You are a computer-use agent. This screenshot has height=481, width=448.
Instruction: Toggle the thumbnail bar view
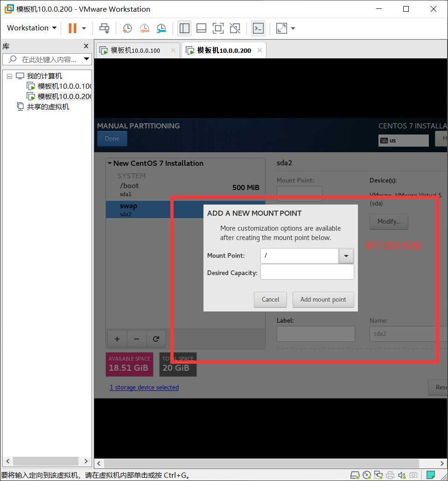(x=201, y=28)
